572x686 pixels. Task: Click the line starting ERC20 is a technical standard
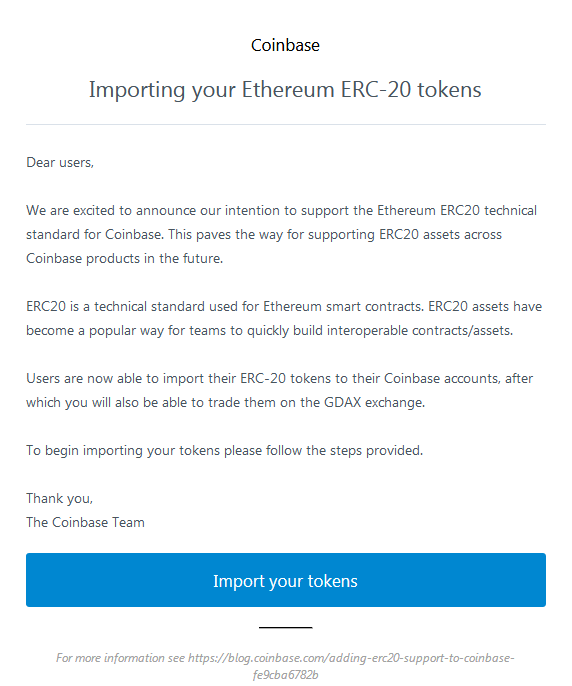click(284, 306)
